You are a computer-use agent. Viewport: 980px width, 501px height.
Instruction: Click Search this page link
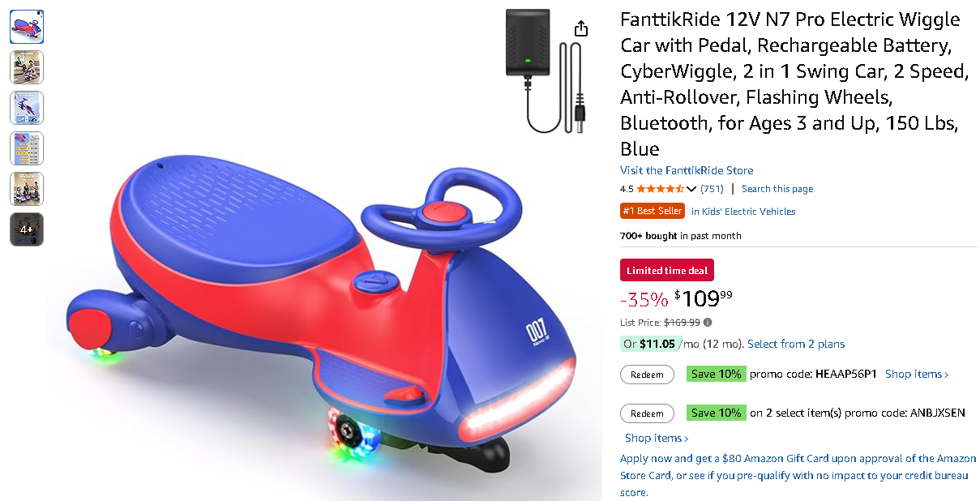click(x=777, y=189)
